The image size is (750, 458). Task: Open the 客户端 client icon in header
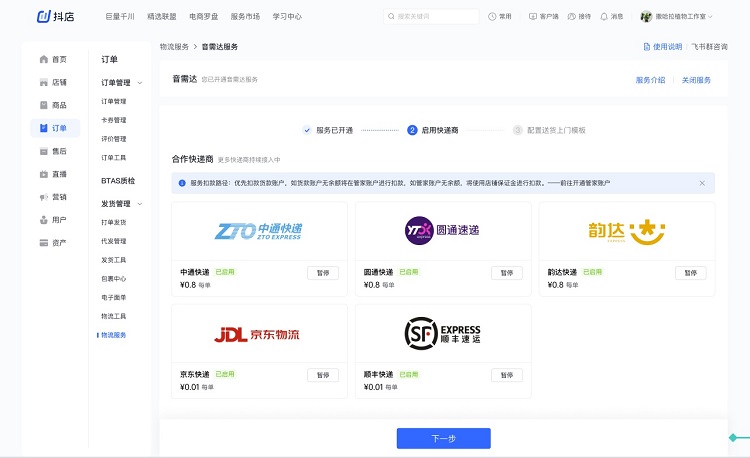coord(533,17)
